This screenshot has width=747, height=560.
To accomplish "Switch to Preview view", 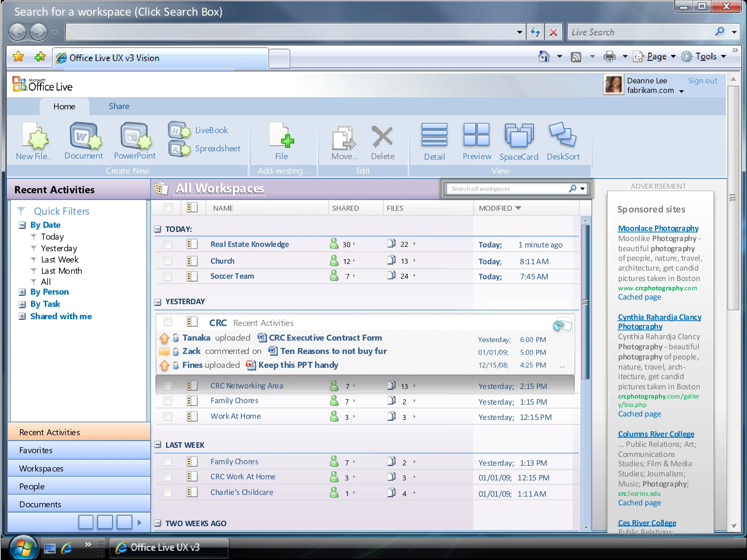I will [477, 142].
